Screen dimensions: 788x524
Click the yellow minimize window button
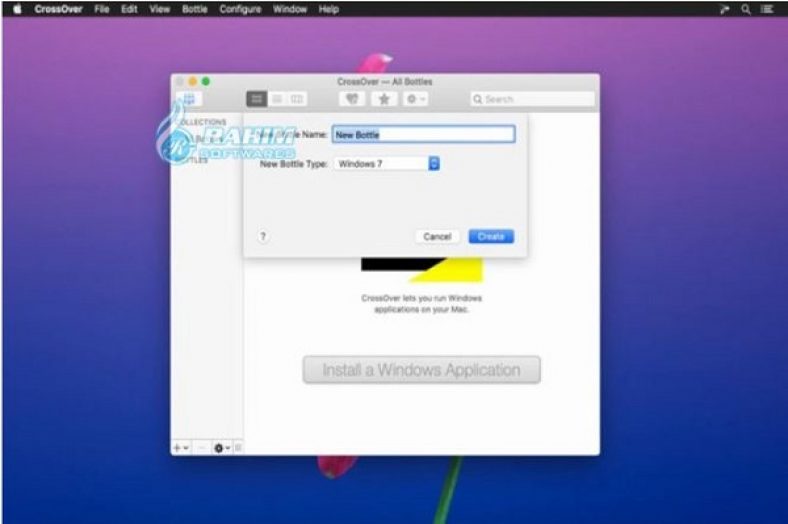click(x=192, y=81)
